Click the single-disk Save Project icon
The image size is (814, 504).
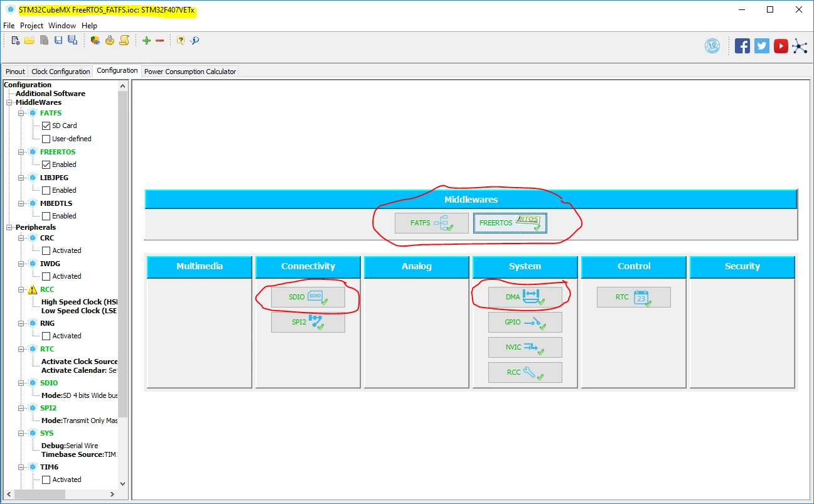click(x=58, y=40)
